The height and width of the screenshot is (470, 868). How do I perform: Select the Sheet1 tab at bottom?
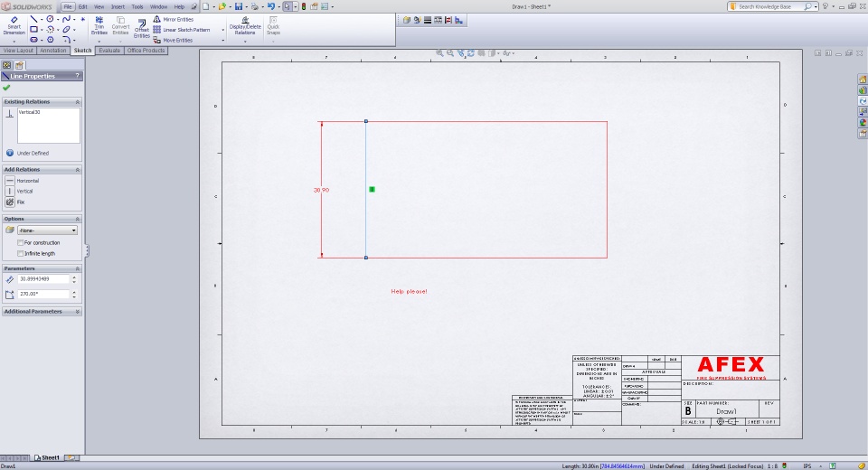[x=47, y=458]
